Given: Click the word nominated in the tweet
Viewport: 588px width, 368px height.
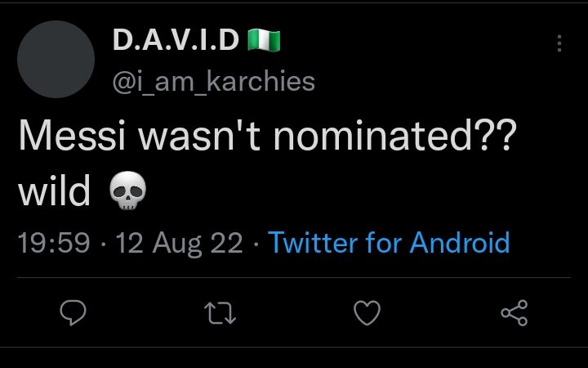Looking at the screenshot, I should [x=372, y=134].
